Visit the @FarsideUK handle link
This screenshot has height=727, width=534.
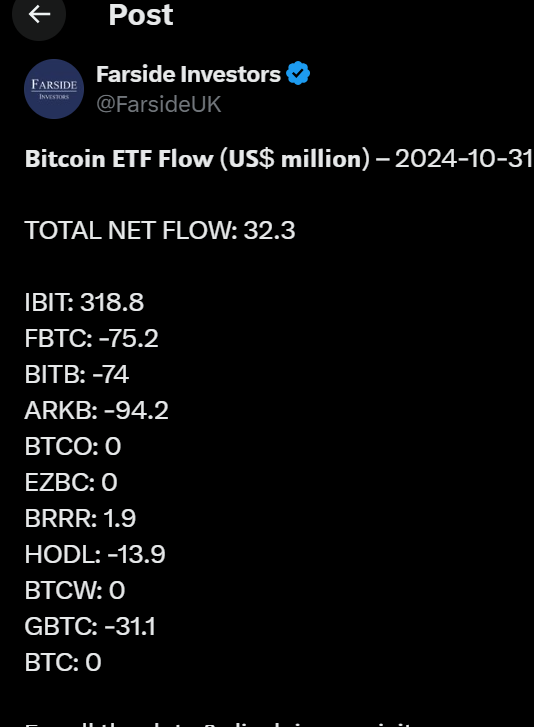click(x=159, y=104)
